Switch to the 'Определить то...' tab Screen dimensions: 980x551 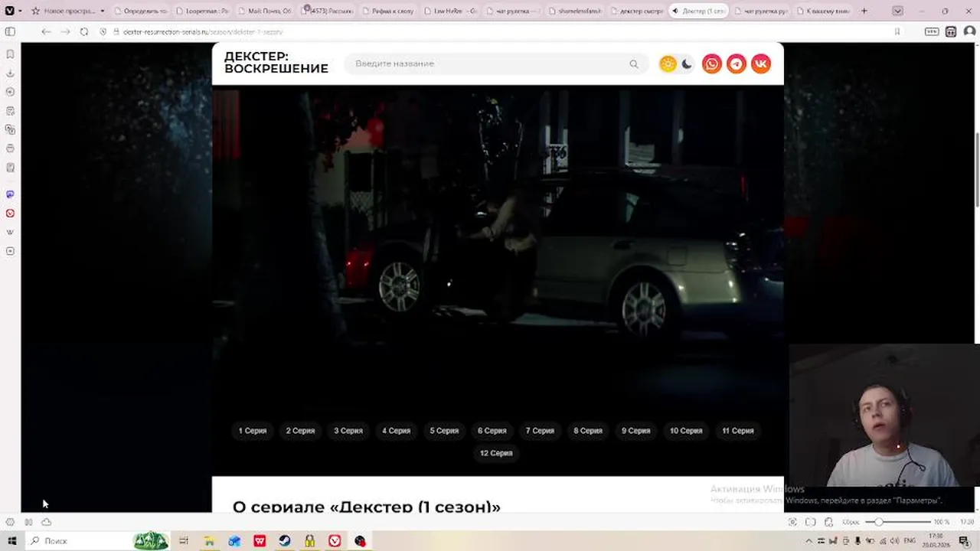[x=142, y=11]
